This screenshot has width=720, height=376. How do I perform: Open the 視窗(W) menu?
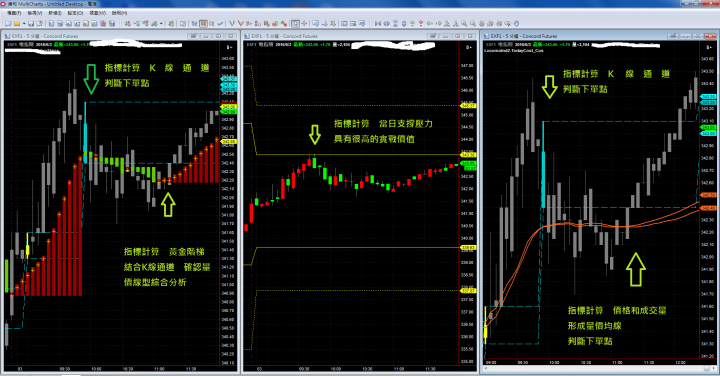click(x=97, y=13)
